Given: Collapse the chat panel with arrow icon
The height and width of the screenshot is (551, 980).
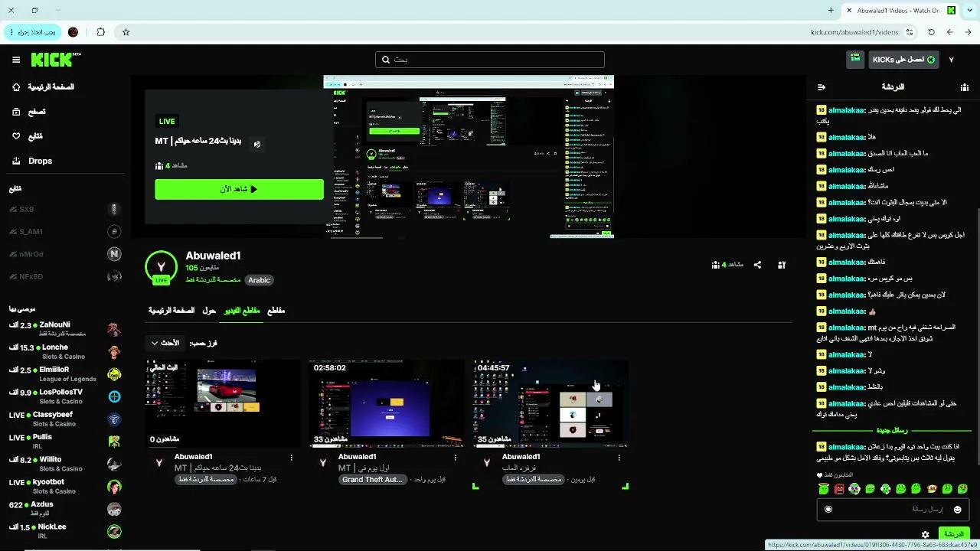Looking at the screenshot, I should 822,87.
